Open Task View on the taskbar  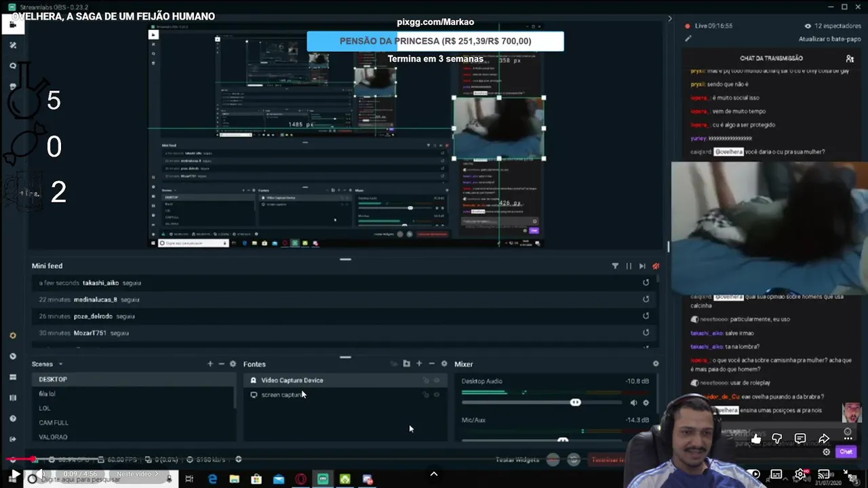(189, 479)
